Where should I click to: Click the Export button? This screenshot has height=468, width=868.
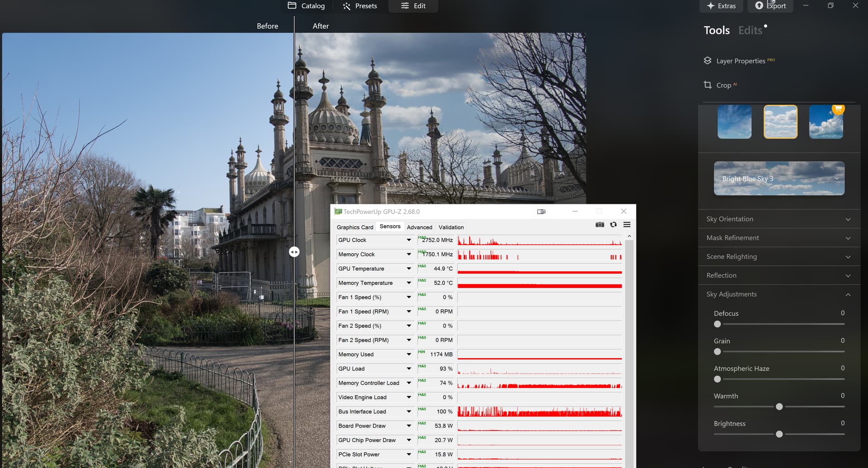tap(771, 6)
